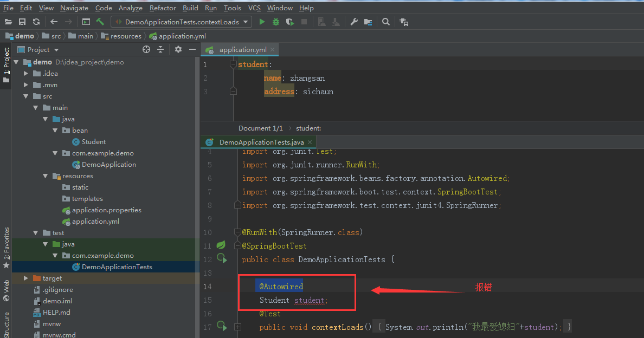Click the run gutter icon on line 12
The height and width of the screenshot is (338, 644).
pyautogui.click(x=222, y=258)
